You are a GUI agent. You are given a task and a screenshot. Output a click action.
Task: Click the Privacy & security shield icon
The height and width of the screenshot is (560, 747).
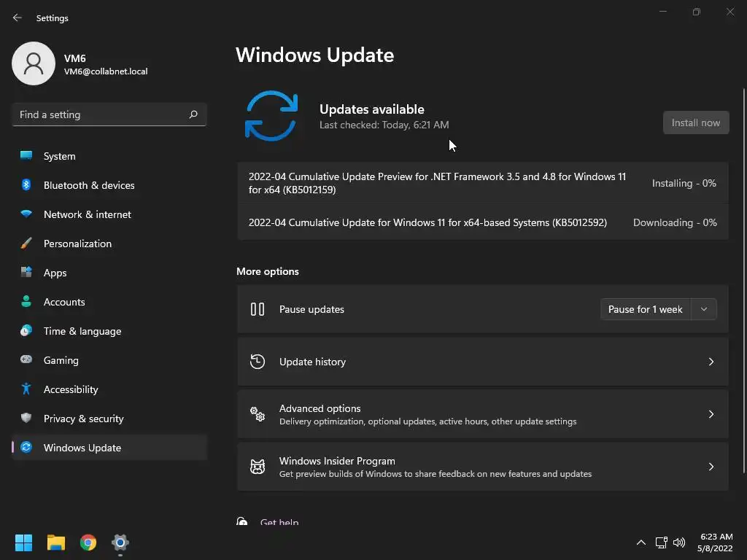(x=26, y=419)
